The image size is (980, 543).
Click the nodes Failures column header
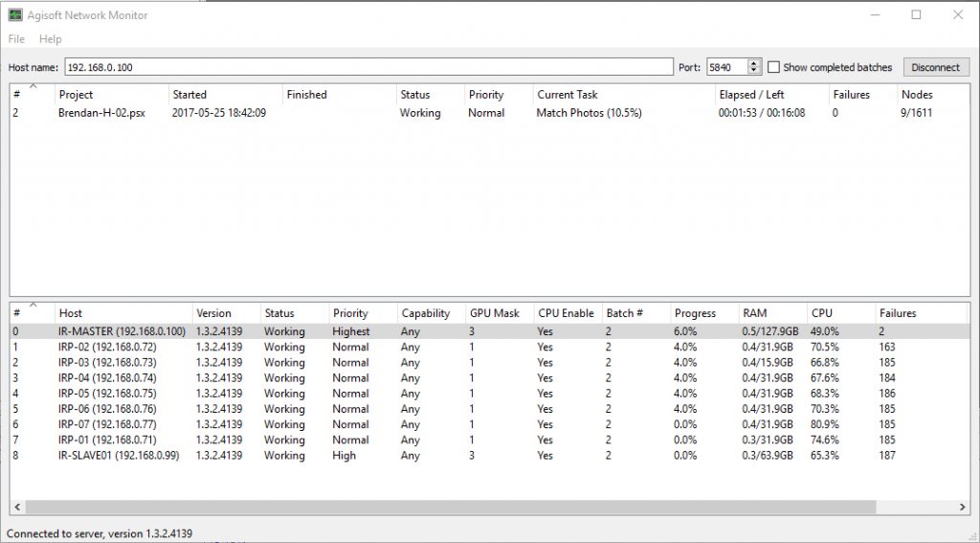click(x=921, y=313)
